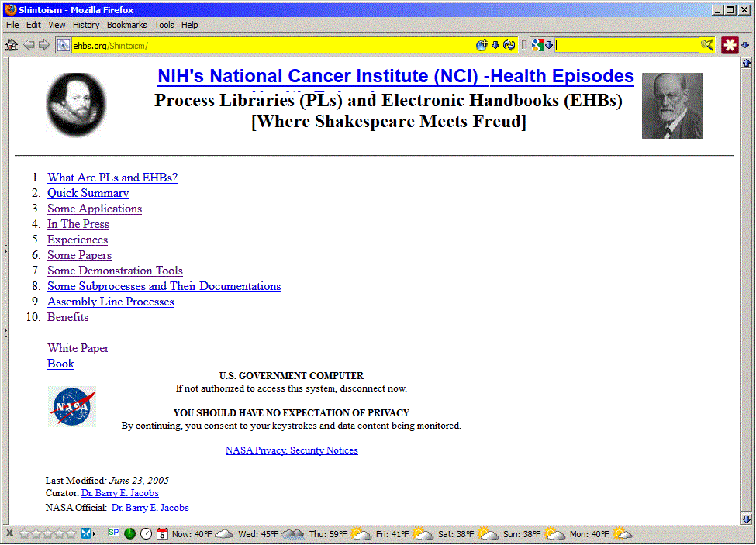Screen dimensions: 756x545
Task: Click the partly sunny icon for Thu
Action: click(x=361, y=533)
